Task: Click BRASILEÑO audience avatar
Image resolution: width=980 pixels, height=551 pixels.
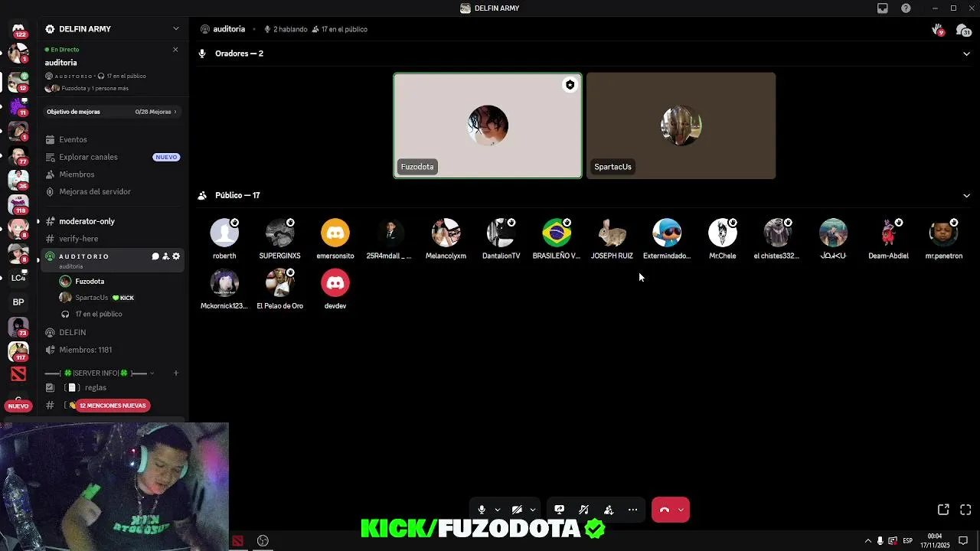Action: (557, 233)
